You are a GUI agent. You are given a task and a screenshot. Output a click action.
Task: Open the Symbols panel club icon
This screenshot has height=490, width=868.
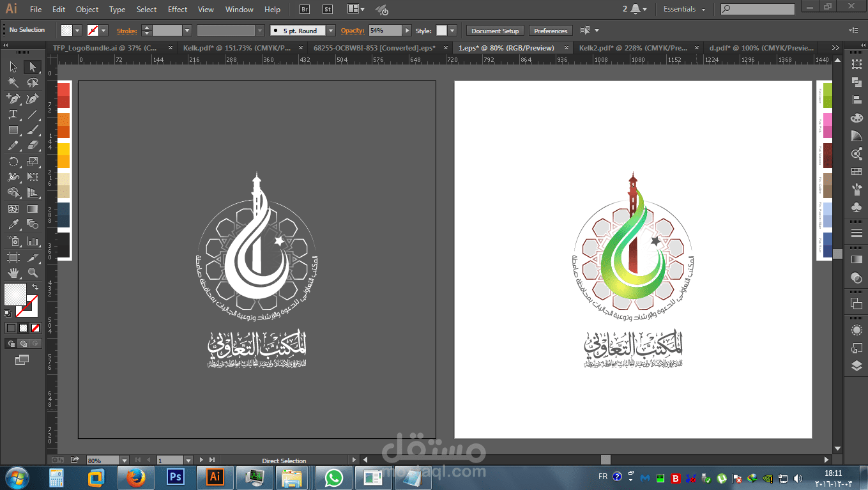(x=857, y=207)
